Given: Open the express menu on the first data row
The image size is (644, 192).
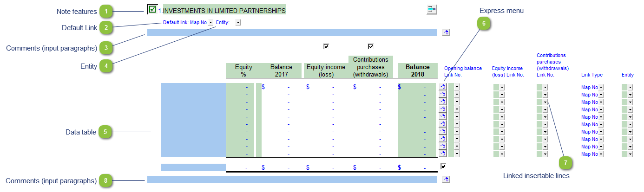Looking at the screenshot, I should pos(443,87).
